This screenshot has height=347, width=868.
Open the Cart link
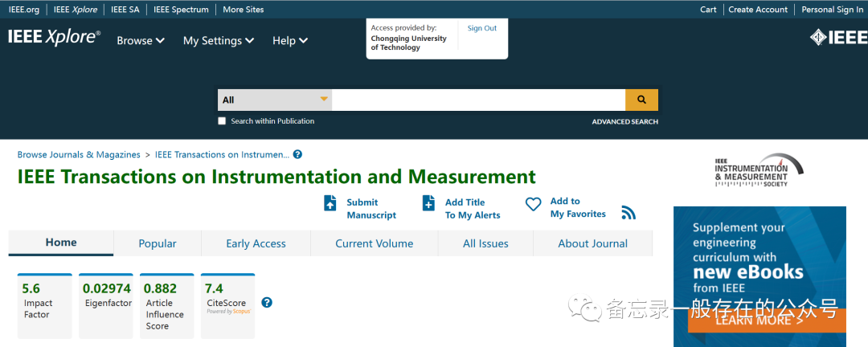[x=708, y=10]
